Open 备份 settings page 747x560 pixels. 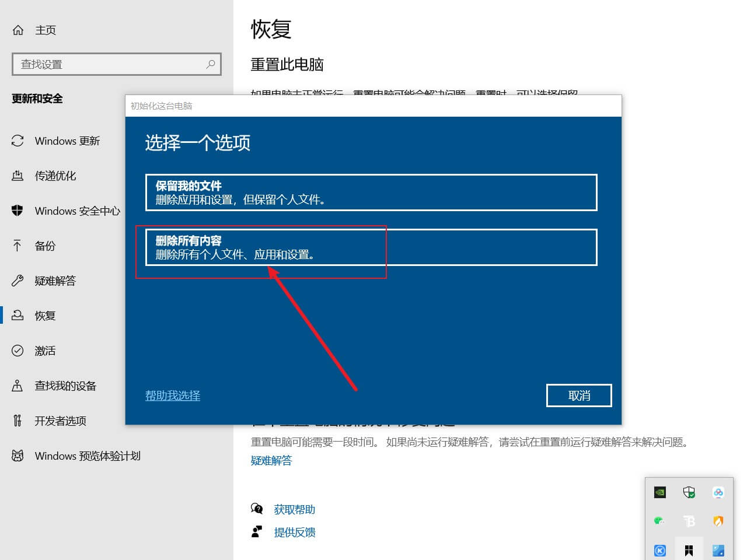click(x=45, y=246)
